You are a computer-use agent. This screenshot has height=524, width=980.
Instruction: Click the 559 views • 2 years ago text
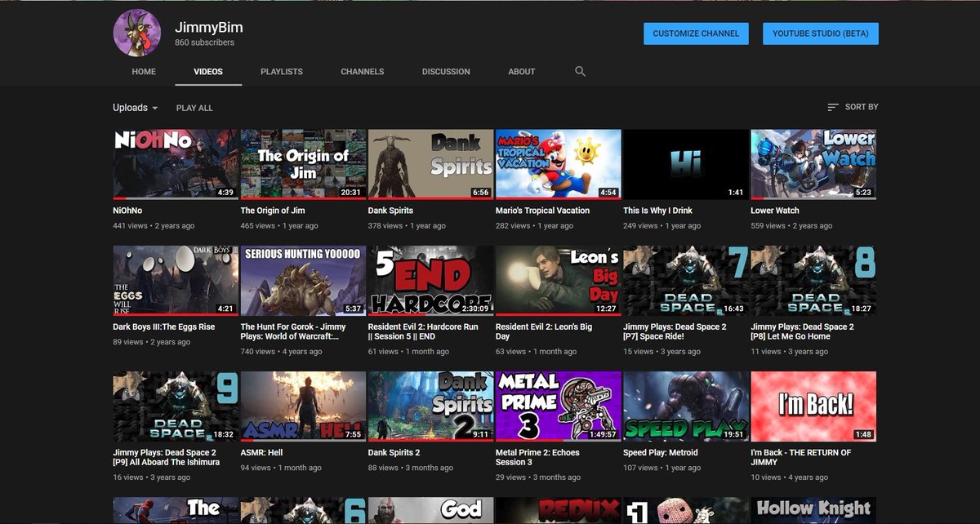click(791, 226)
